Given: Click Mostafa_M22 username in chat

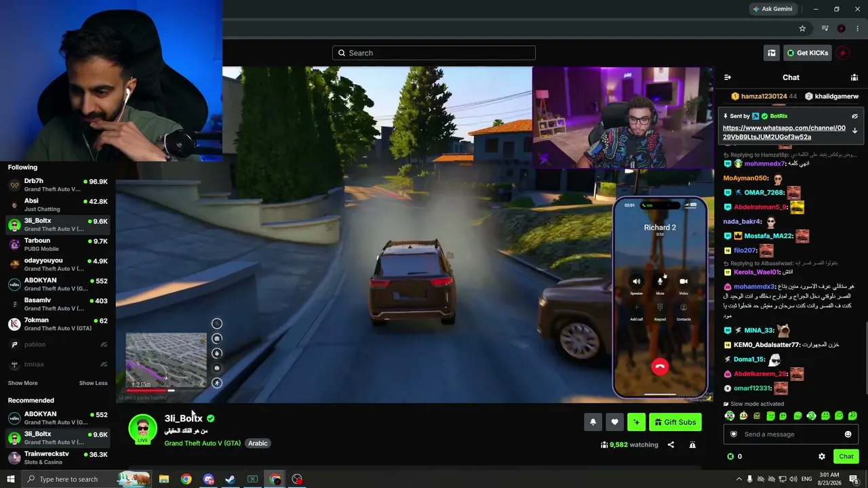Looking at the screenshot, I should [768, 236].
